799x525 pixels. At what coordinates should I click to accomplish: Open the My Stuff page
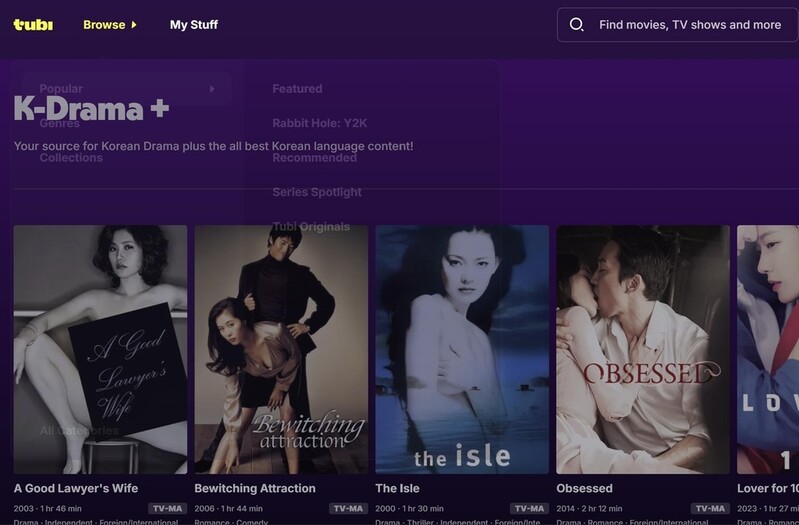pos(193,25)
